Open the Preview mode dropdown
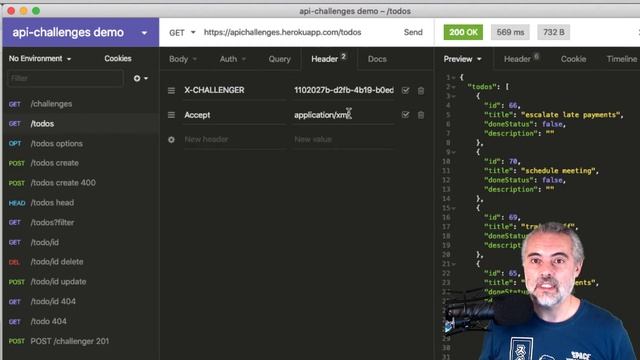Image resolution: width=640 pixels, height=360 pixels. [462, 59]
